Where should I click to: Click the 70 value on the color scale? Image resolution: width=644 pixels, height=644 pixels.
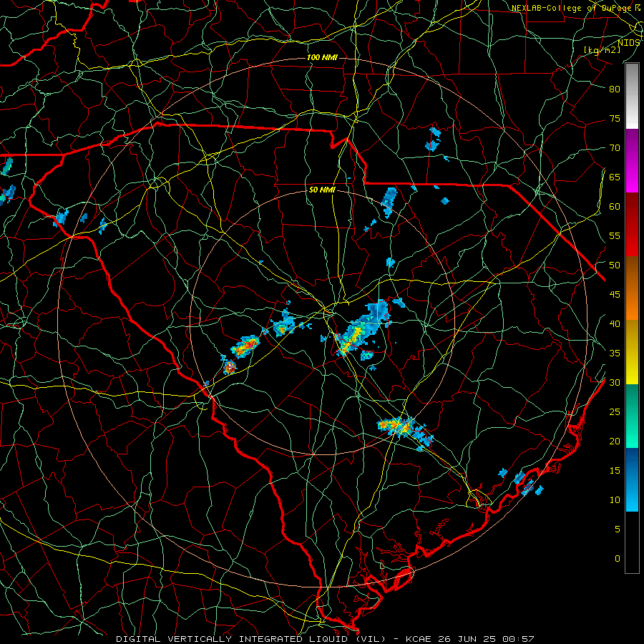(x=615, y=148)
